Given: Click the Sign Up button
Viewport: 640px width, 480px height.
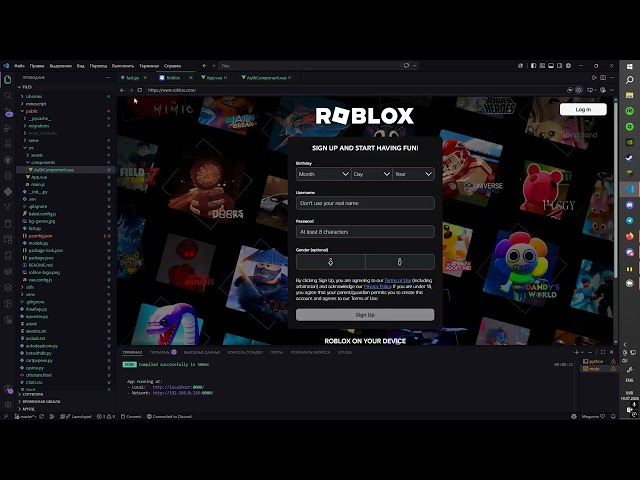Looking at the screenshot, I should click(365, 315).
